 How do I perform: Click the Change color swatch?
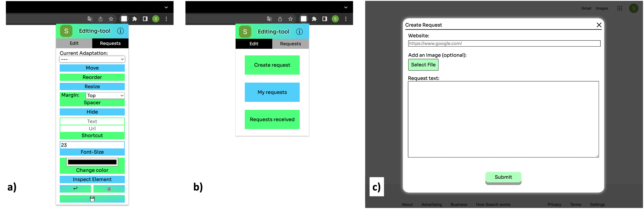tap(92, 161)
